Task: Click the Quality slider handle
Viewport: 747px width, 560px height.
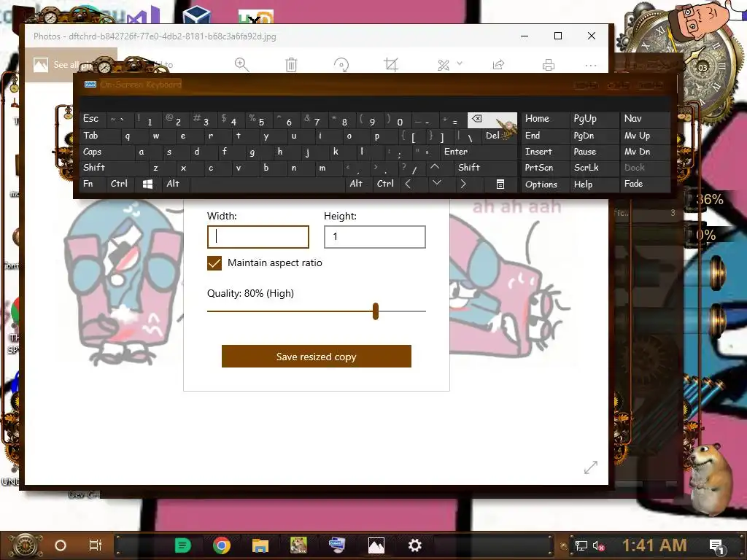Action: (376, 311)
